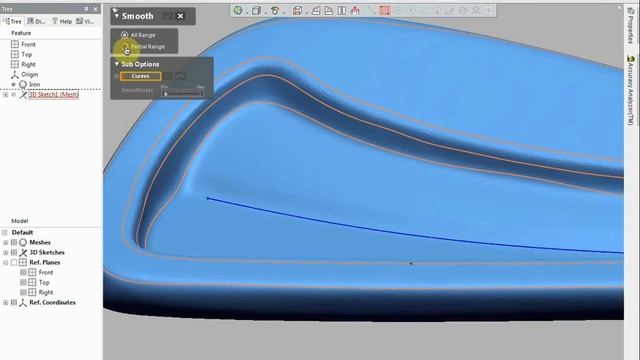This screenshot has width=640, height=360.
Task: Toggle visibility of Top under Ref. Planes
Action: pos(23,282)
